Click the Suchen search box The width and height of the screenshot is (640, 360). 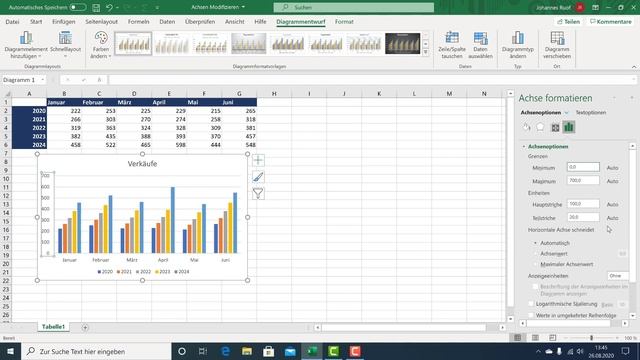[354, 7]
